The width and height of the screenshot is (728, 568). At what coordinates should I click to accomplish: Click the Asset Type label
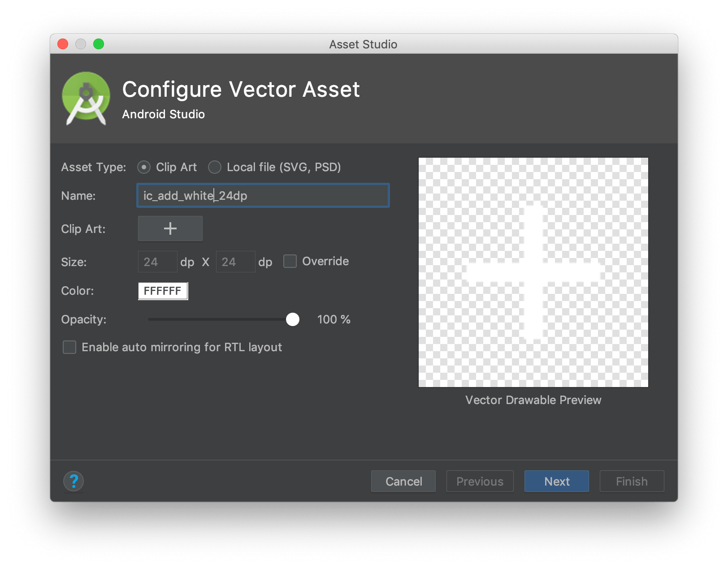pyautogui.click(x=94, y=168)
